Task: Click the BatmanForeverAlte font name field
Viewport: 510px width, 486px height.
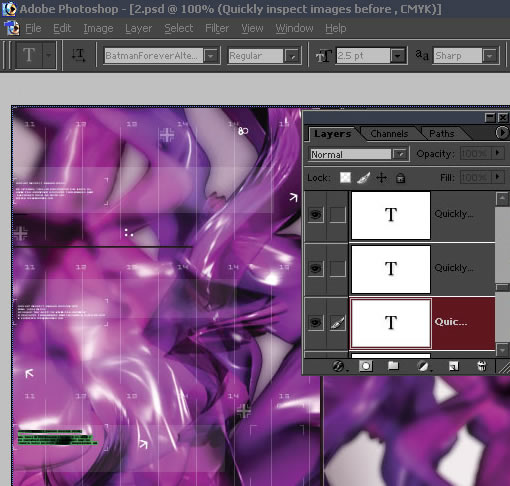Action: tap(153, 56)
